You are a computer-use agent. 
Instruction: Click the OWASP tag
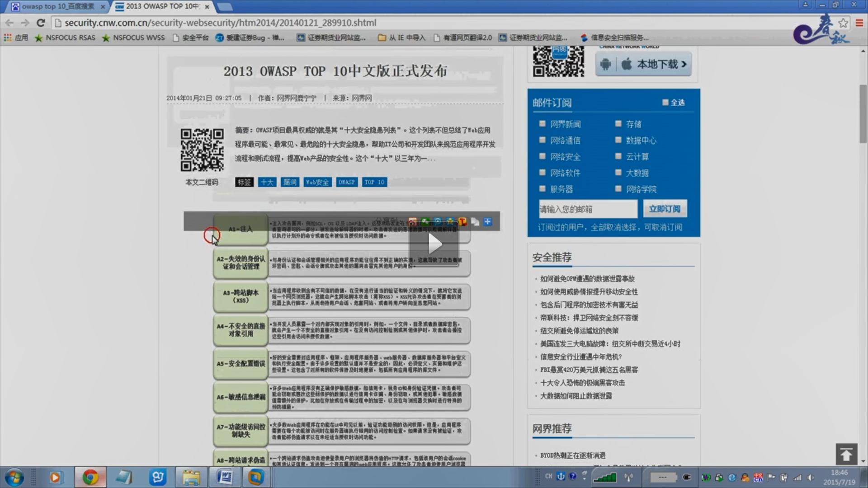click(x=347, y=182)
